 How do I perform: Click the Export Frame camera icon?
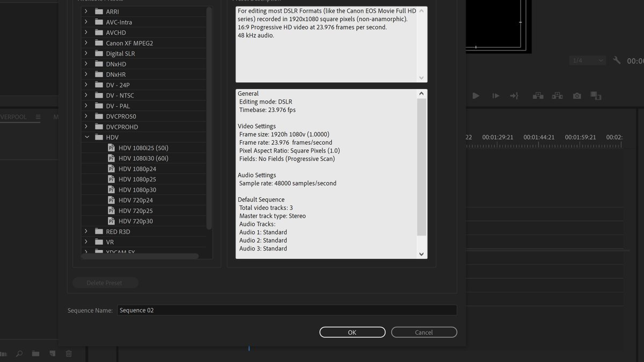577,96
